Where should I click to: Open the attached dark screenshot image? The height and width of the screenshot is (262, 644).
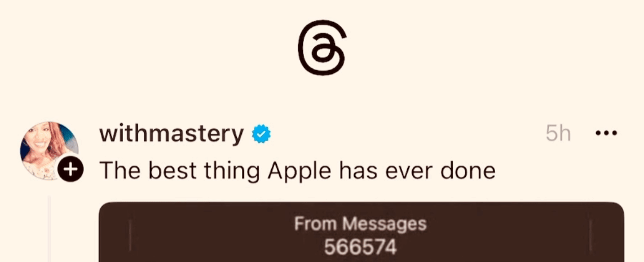(x=361, y=232)
